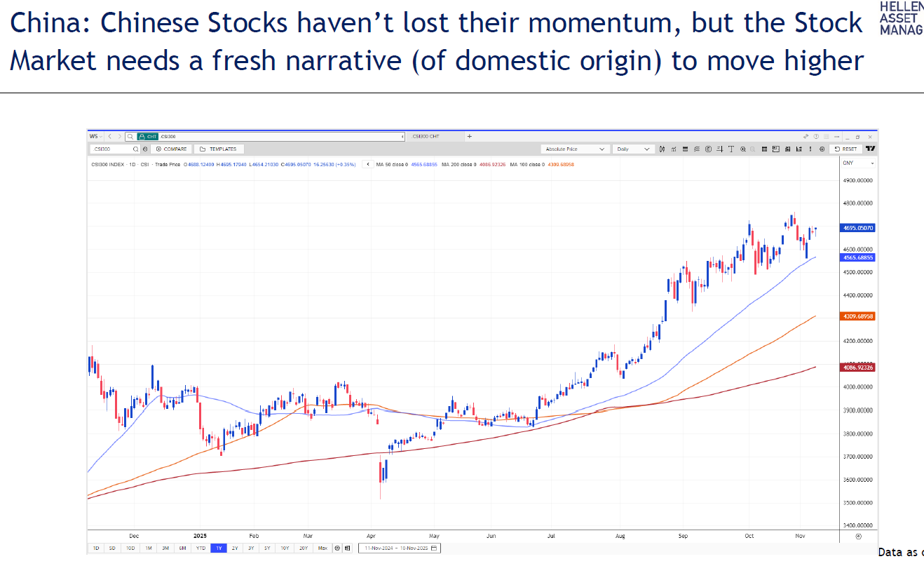Open the Daily interval dropdown
The height and width of the screenshot is (566, 924).
click(633, 149)
